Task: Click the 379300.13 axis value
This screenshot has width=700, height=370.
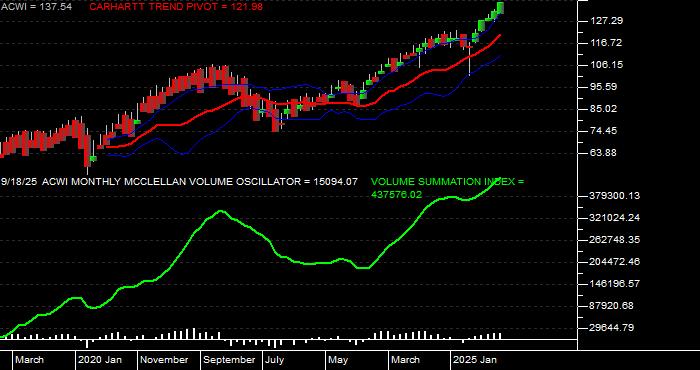Action: 614,196
